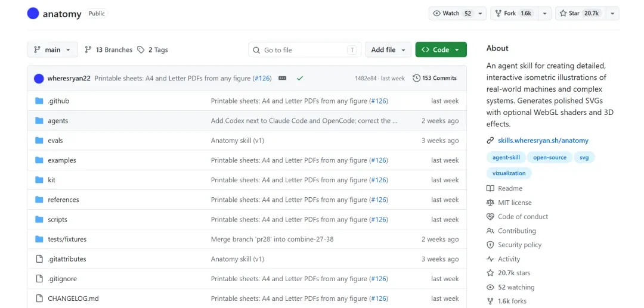Click the examples folder icon

[x=39, y=160]
